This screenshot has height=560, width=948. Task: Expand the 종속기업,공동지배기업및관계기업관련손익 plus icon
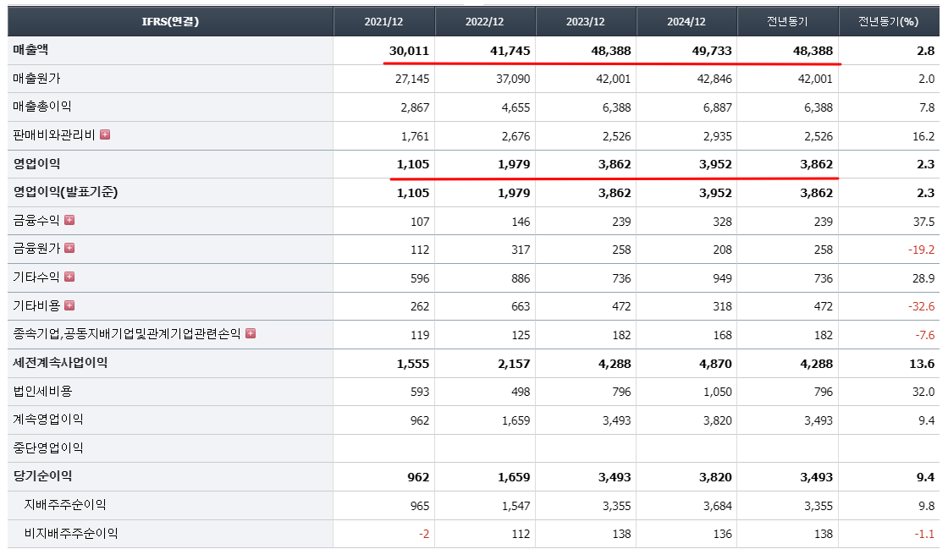[x=251, y=333]
